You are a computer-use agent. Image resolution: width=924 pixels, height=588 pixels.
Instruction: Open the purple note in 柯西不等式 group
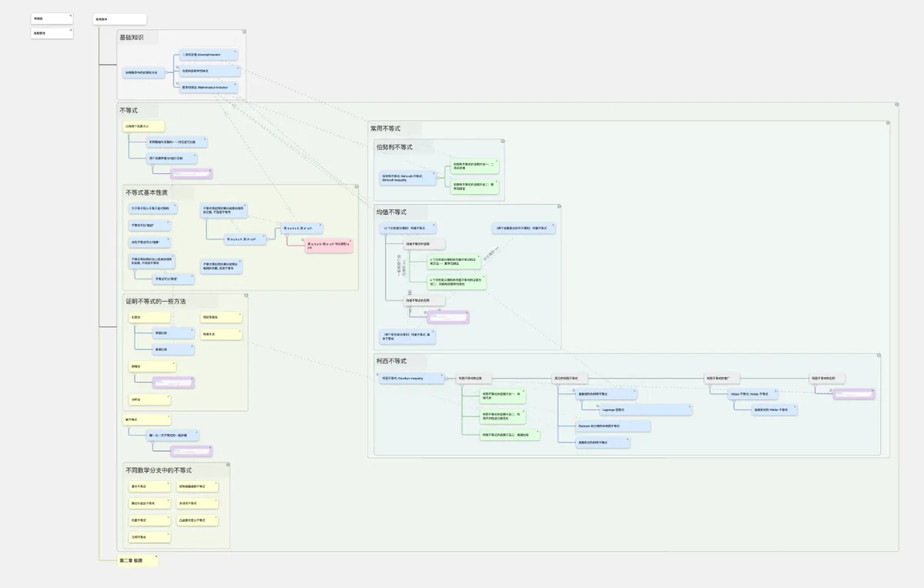click(x=854, y=393)
